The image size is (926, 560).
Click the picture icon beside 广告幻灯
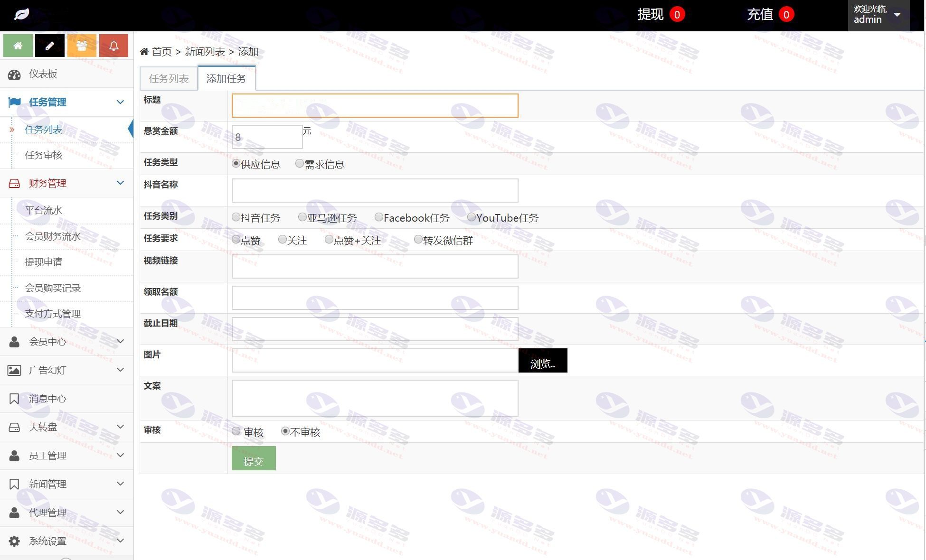coord(14,370)
